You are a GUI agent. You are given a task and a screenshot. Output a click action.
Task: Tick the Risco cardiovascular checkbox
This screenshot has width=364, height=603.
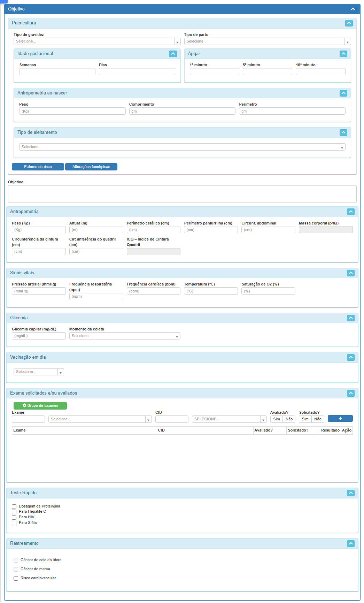click(x=16, y=578)
